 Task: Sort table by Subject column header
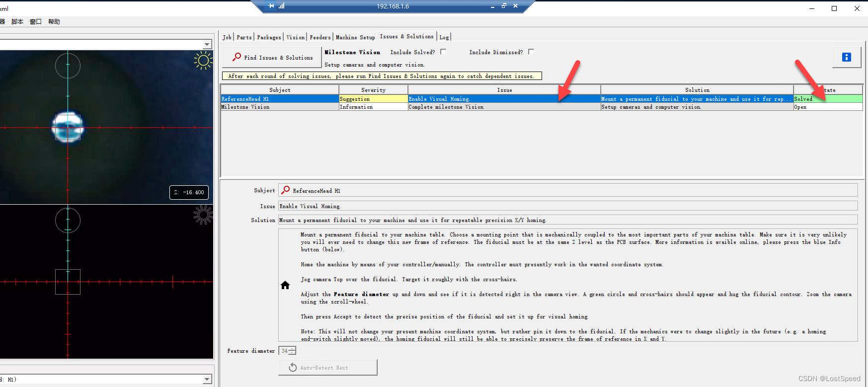tap(280, 90)
